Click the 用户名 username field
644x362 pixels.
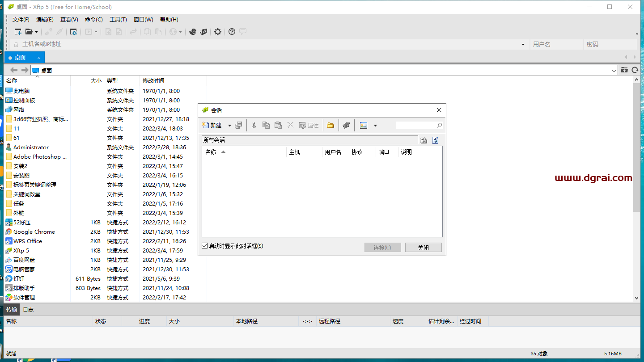pyautogui.click(x=556, y=44)
